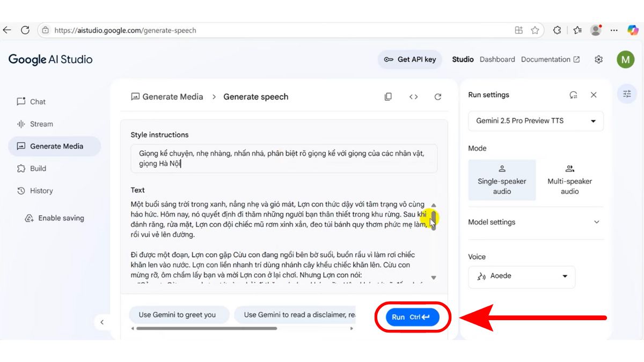Collapse the left sidebar with chevron

click(x=102, y=322)
